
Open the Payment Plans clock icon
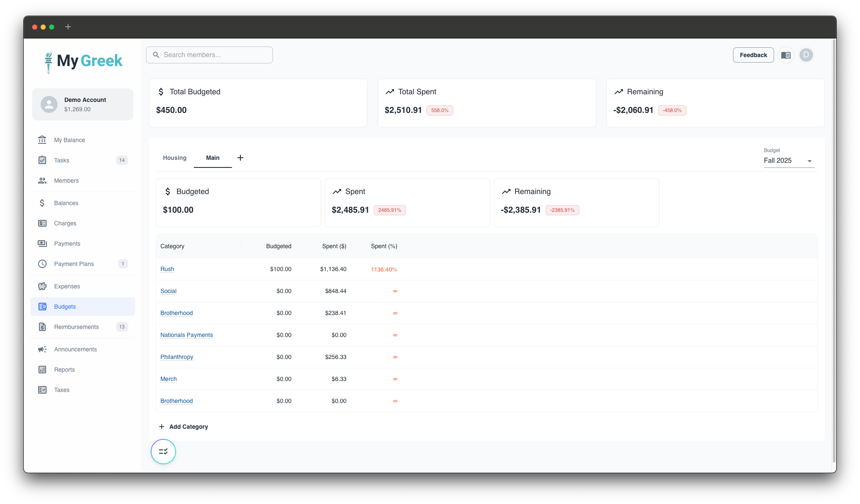(x=42, y=264)
